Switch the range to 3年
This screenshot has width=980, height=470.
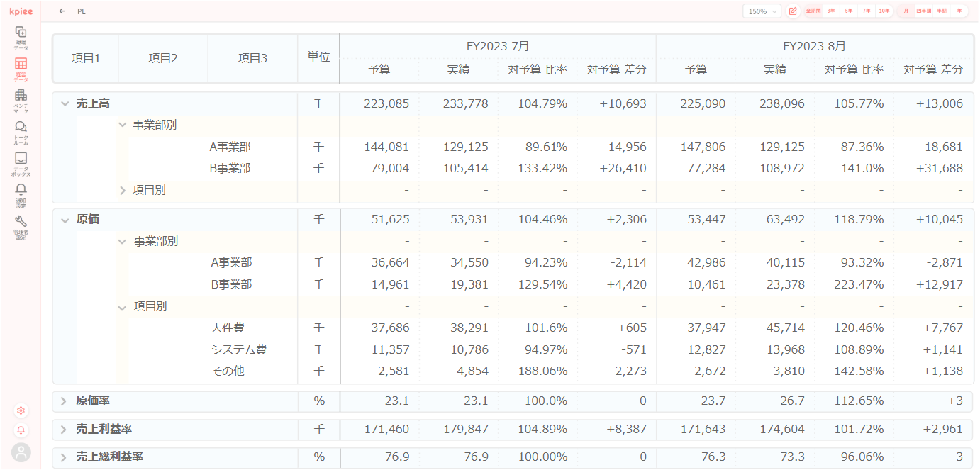[x=830, y=11]
